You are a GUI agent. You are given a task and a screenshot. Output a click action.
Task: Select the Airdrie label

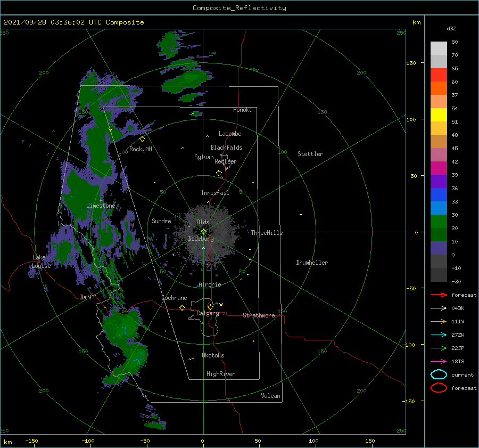(210, 284)
